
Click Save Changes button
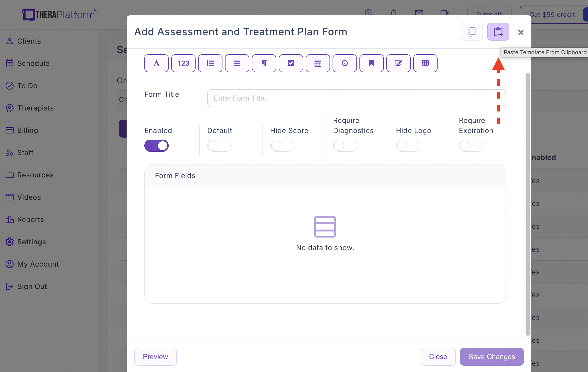[492, 357]
